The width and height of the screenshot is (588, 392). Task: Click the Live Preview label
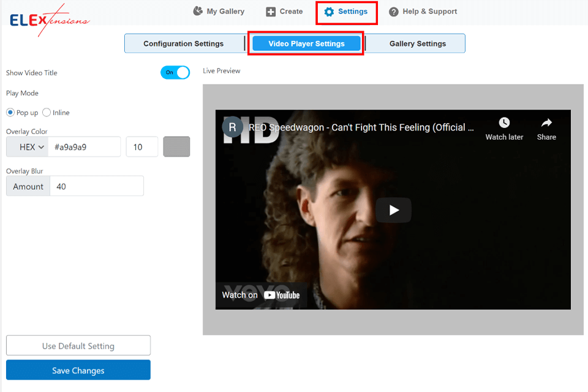click(x=222, y=71)
